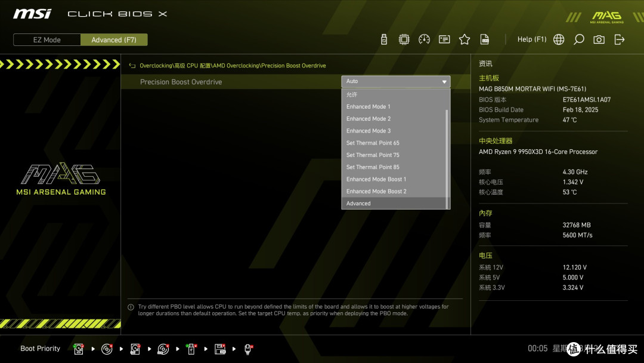The height and width of the screenshot is (363, 644).
Task: Collapse the Precision Boost Overdrive Auto dropdown
Action: [x=395, y=81]
